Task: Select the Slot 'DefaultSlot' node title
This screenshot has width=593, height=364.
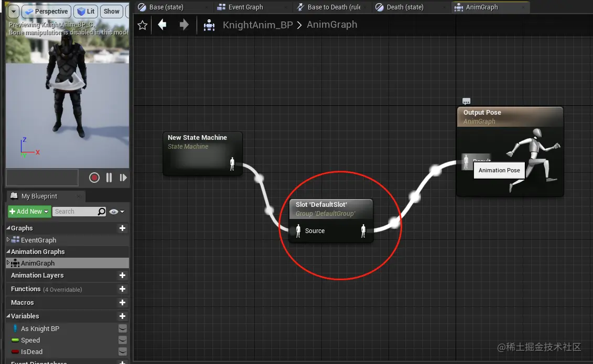Action: (321, 205)
